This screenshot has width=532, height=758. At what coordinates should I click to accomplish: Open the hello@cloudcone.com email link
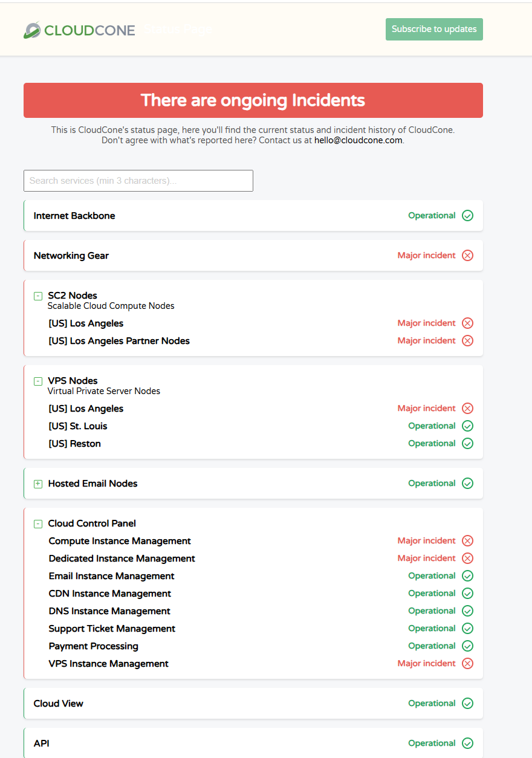click(x=358, y=140)
